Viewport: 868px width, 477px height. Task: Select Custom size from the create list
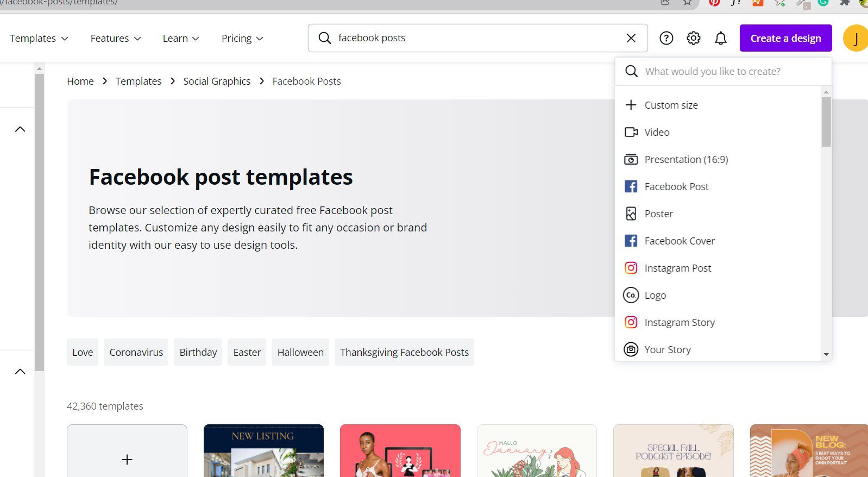pos(718,105)
